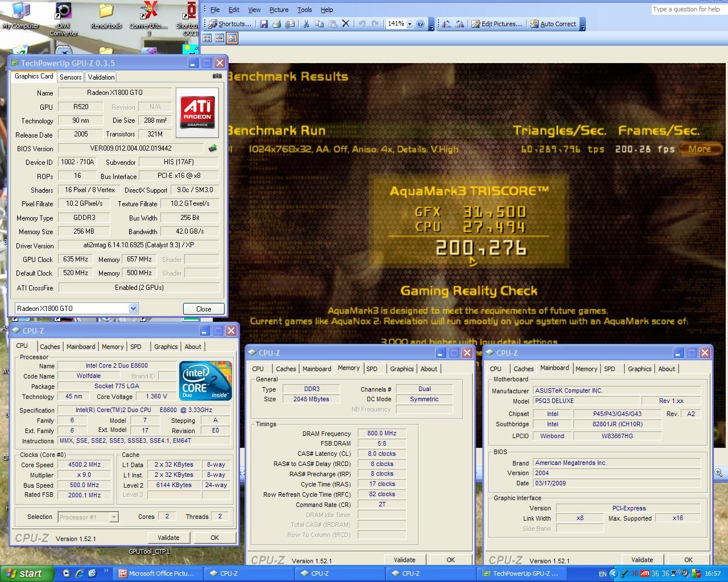Viewport: 728px width, 582px height.
Task: Click Validate in the Mainboard CPU-Z window
Action: [642, 560]
